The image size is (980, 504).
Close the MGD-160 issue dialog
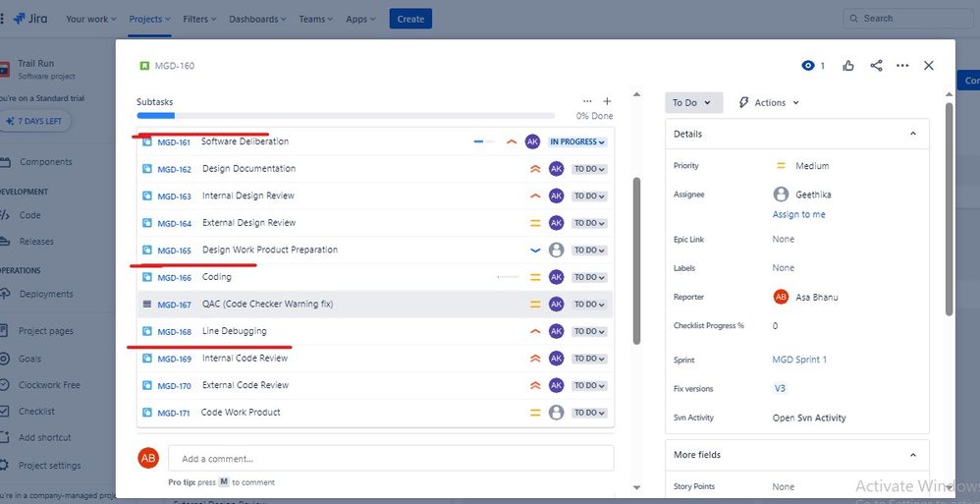tap(929, 66)
